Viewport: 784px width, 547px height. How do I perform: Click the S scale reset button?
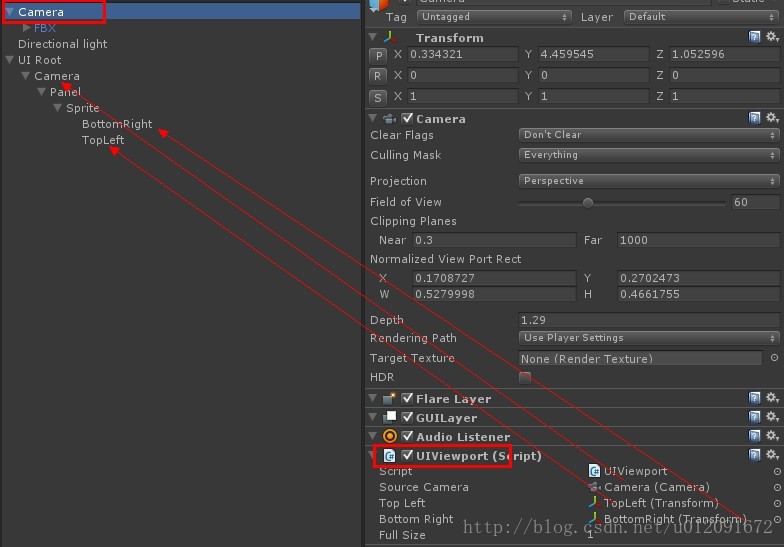[x=378, y=97]
